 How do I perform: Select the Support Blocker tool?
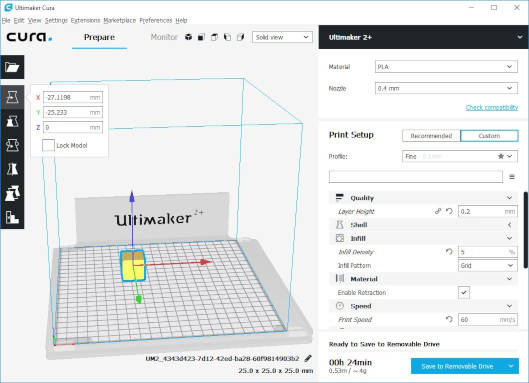[x=12, y=217]
